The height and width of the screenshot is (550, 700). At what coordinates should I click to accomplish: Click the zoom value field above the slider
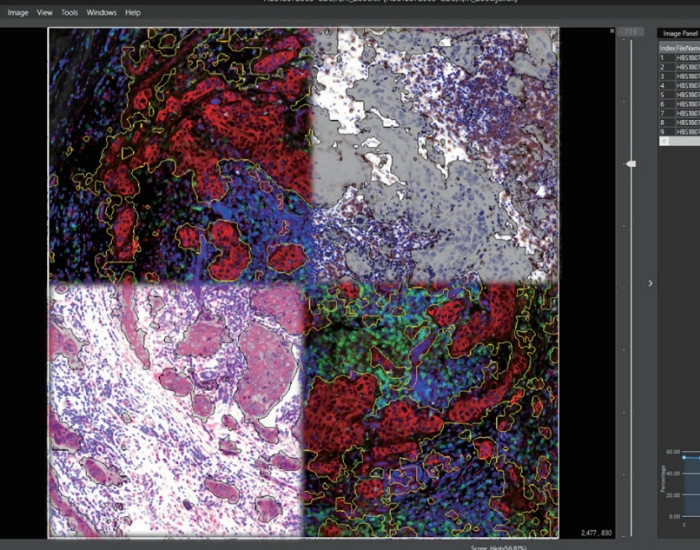[631, 32]
